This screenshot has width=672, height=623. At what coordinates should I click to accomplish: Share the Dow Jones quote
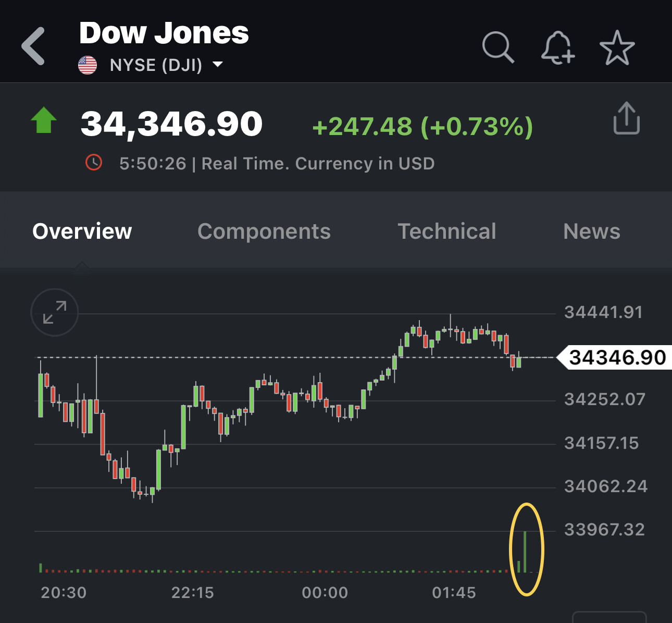(x=626, y=118)
